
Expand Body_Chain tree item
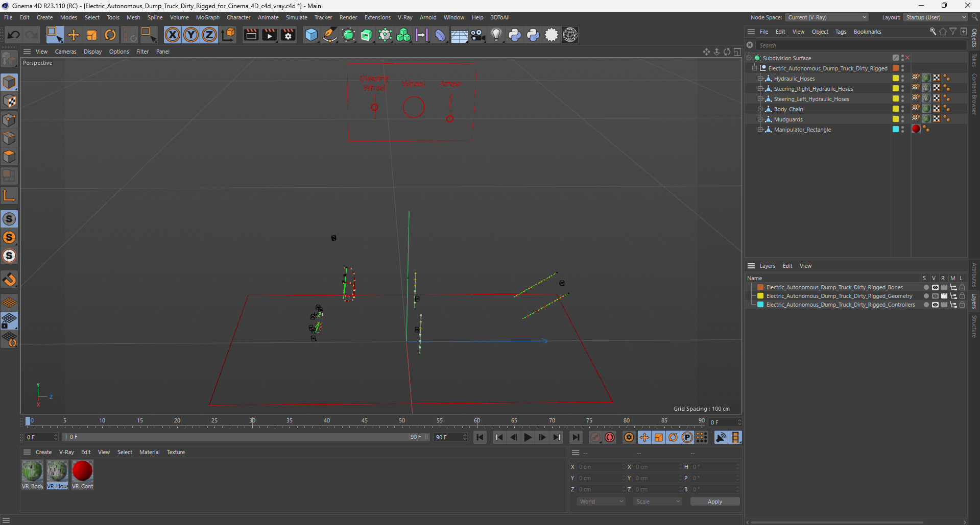(760, 109)
